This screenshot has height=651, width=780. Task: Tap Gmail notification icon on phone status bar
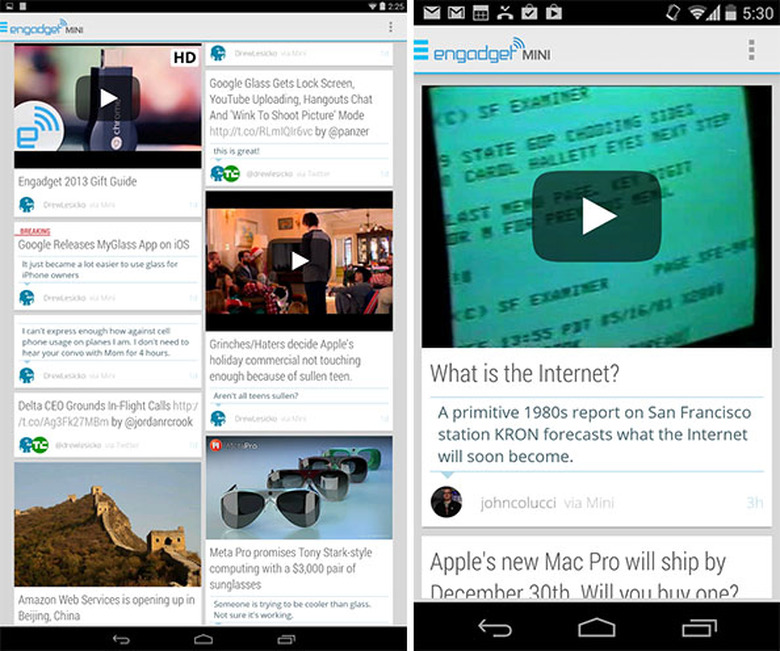456,12
